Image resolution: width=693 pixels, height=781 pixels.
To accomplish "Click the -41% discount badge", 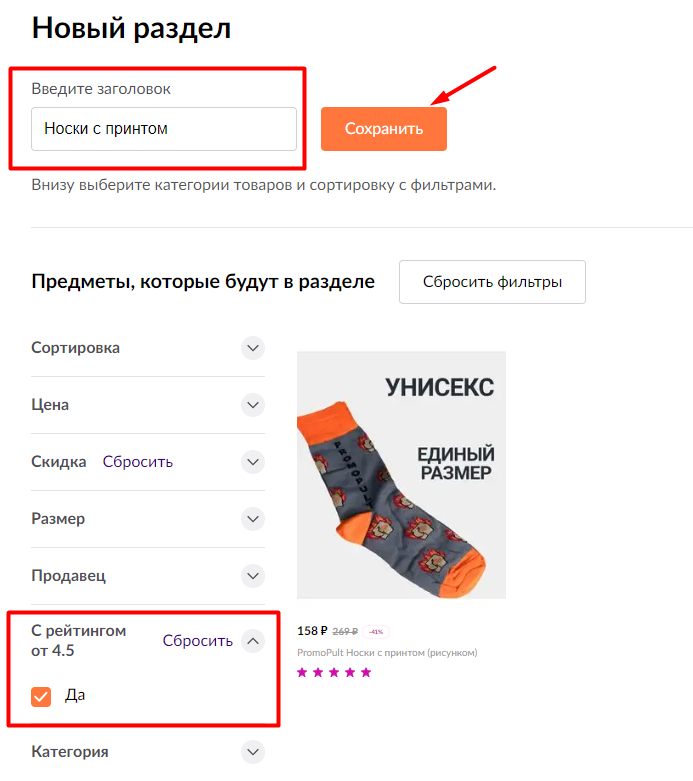I will [x=376, y=632].
